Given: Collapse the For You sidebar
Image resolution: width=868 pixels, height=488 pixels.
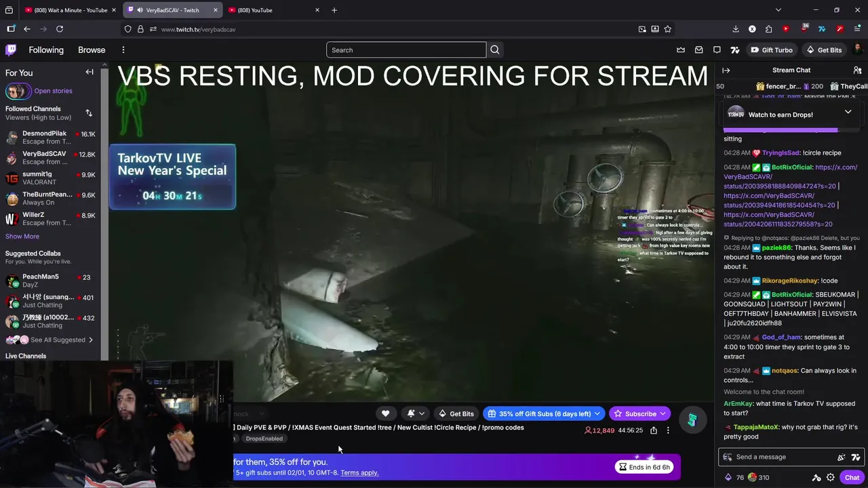Looking at the screenshot, I should (90, 72).
